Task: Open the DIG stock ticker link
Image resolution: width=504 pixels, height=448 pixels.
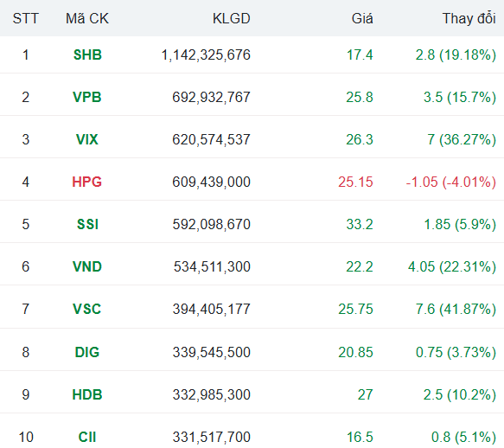Action: [x=87, y=353]
